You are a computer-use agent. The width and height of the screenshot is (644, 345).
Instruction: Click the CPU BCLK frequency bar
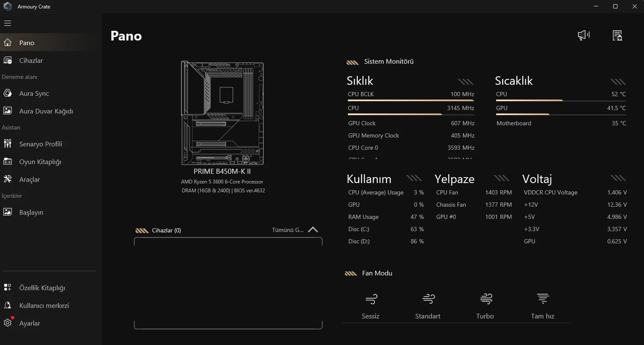[x=411, y=100]
